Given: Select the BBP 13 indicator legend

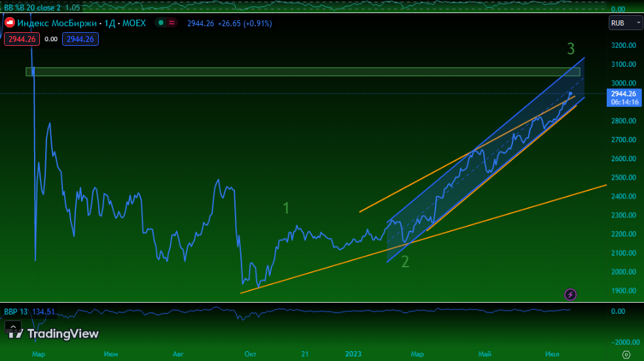Looking at the screenshot, I should click(x=16, y=312).
